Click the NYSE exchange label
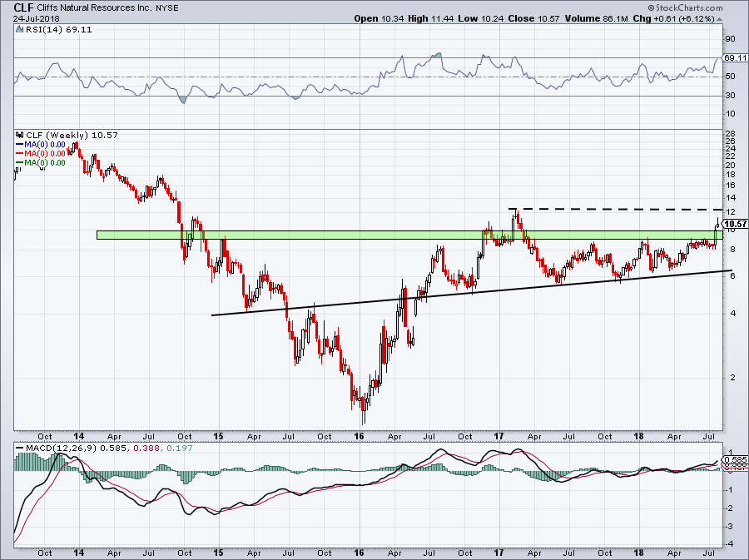 (x=167, y=8)
